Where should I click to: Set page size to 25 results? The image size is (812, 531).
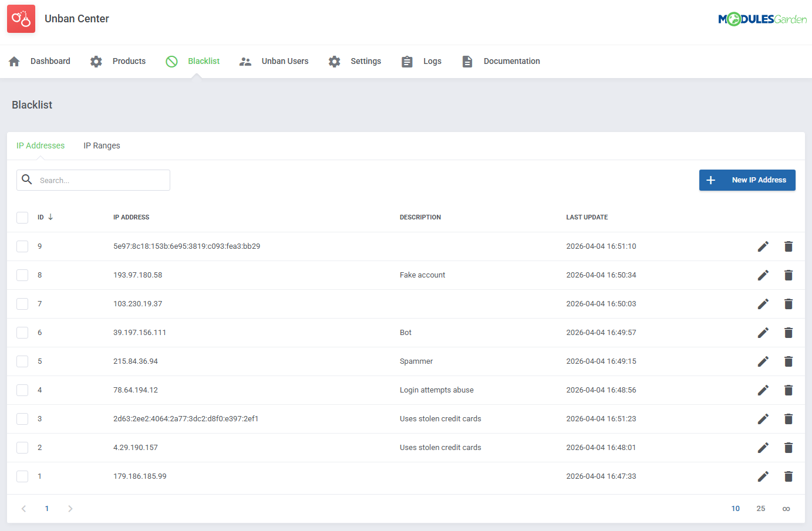(761, 508)
